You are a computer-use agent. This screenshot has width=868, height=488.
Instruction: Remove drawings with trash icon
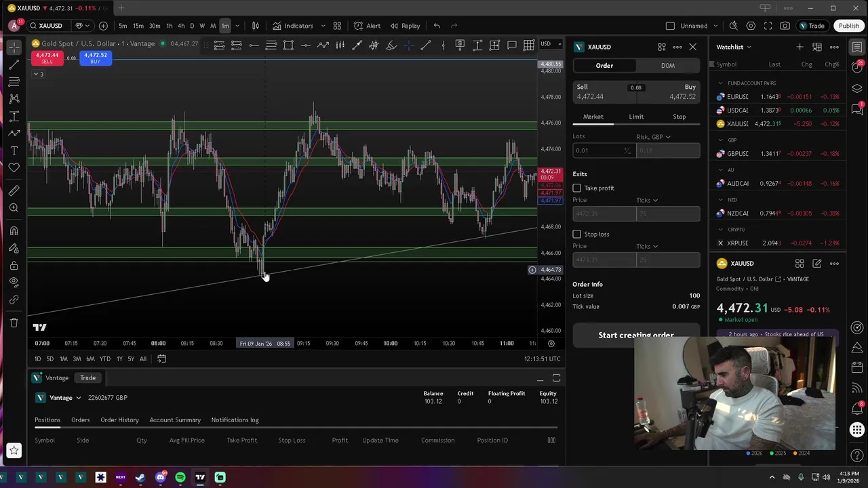(x=14, y=323)
